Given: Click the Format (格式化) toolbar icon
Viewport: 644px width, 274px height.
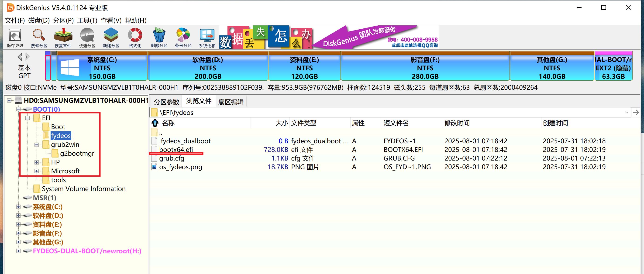Looking at the screenshot, I should (135, 38).
